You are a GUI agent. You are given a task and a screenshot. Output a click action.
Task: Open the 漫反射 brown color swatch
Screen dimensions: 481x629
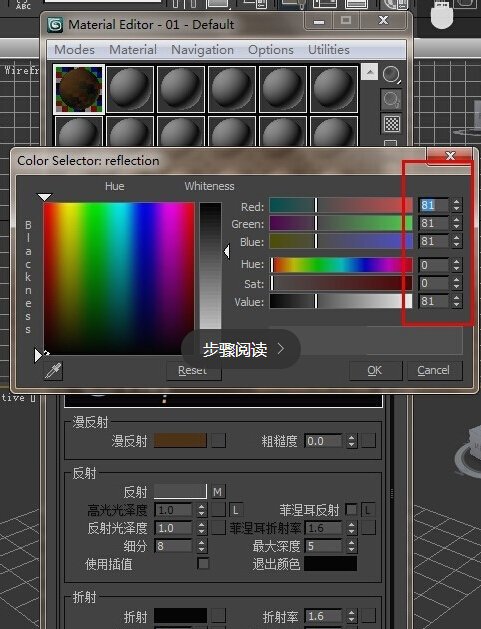click(181, 440)
